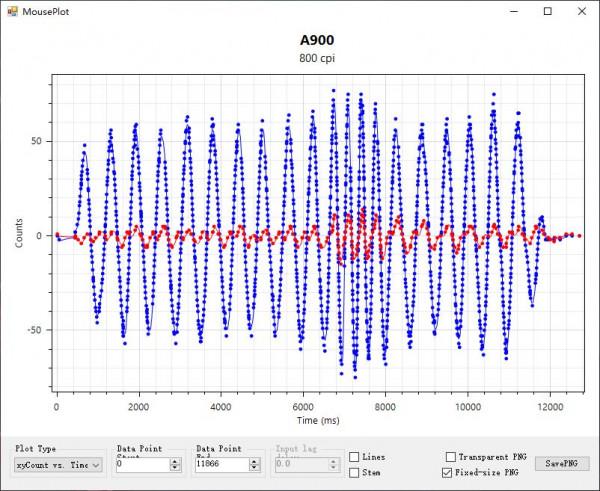
Task: Decrease Data Point Start with down arrow
Action: click(175, 468)
